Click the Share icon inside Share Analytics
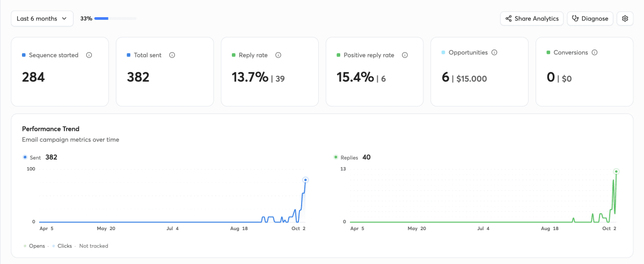The width and height of the screenshot is (644, 264). pyautogui.click(x=508, y=18)
